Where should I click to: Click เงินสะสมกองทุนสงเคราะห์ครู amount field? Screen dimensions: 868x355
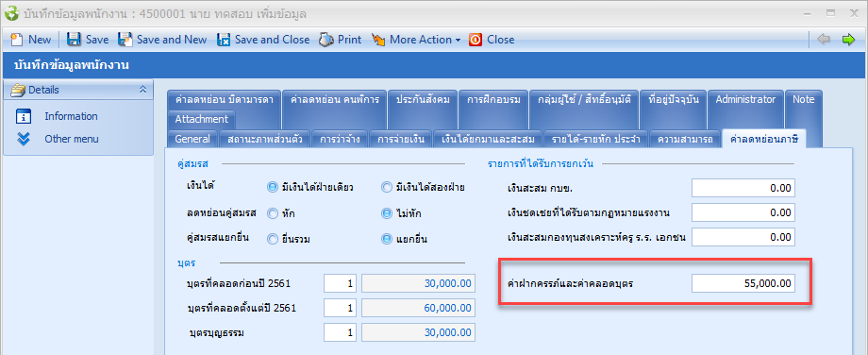point(743,237)
